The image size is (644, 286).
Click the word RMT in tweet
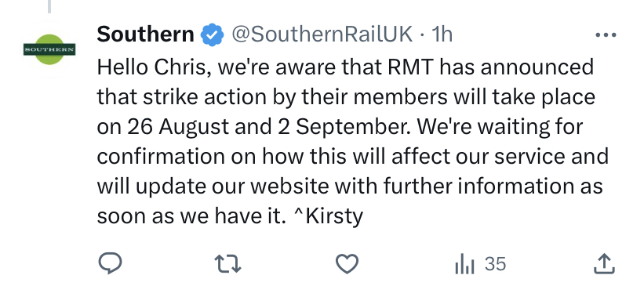pos(411,67)
